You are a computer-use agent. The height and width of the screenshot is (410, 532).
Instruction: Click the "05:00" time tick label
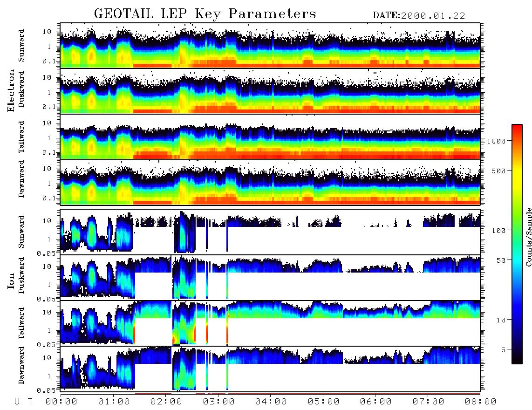point(324,402)
